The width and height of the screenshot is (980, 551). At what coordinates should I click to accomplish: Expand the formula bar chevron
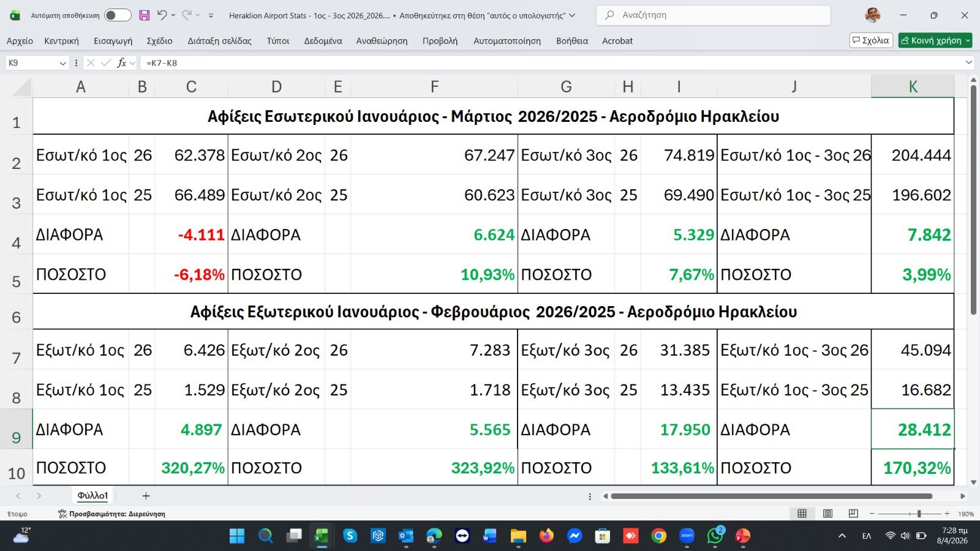coord(968,62)
